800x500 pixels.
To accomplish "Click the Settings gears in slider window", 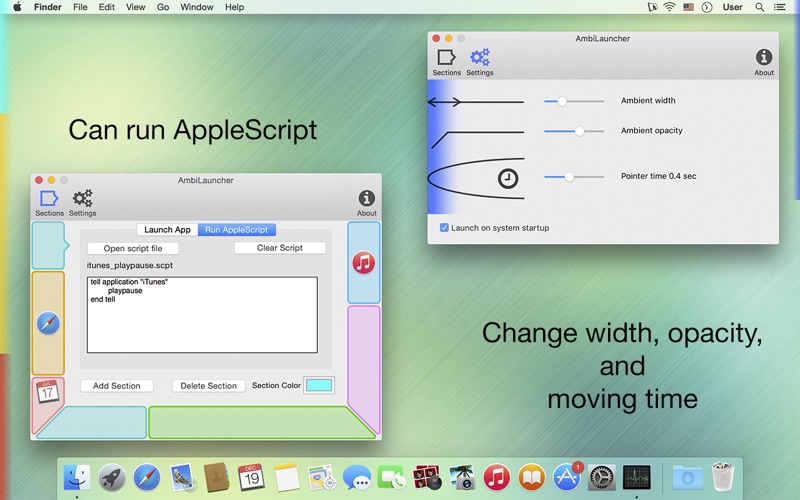I will pyautogui.click(x=480, y=61).
